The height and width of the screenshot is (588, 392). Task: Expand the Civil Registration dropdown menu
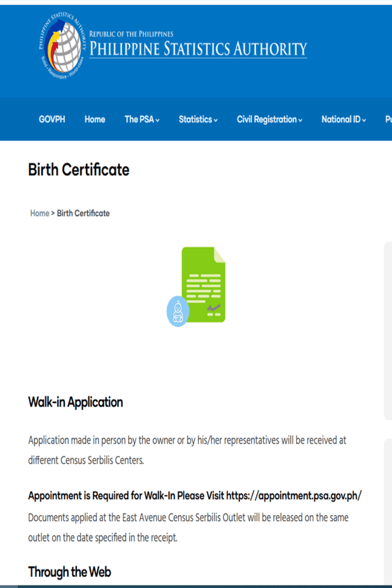(269, 119)
